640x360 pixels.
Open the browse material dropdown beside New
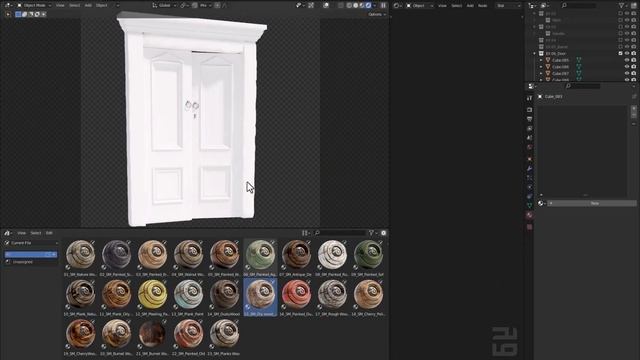point(542,203)
